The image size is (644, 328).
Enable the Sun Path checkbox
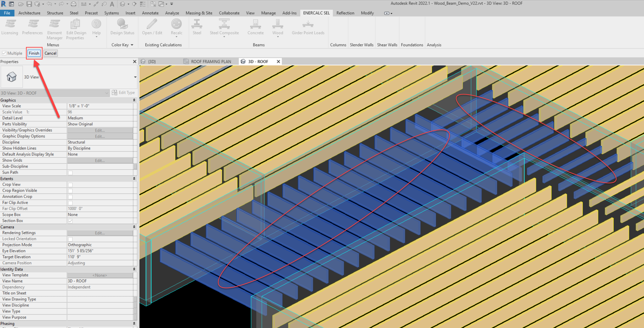coord(71,172)
